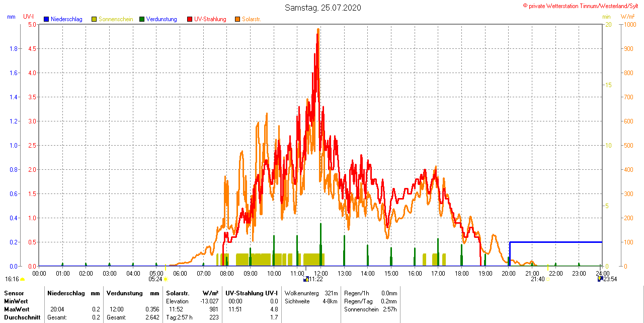Click the moonrise time 11:22
Screen dimensions: 644x323
pyautogui.click(x=315, y=279)
